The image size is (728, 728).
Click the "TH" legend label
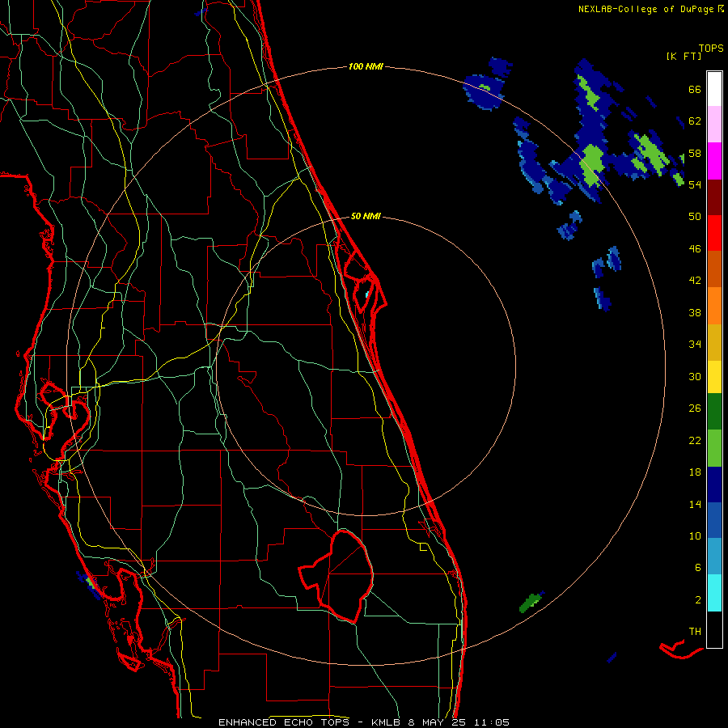(695, 632)
